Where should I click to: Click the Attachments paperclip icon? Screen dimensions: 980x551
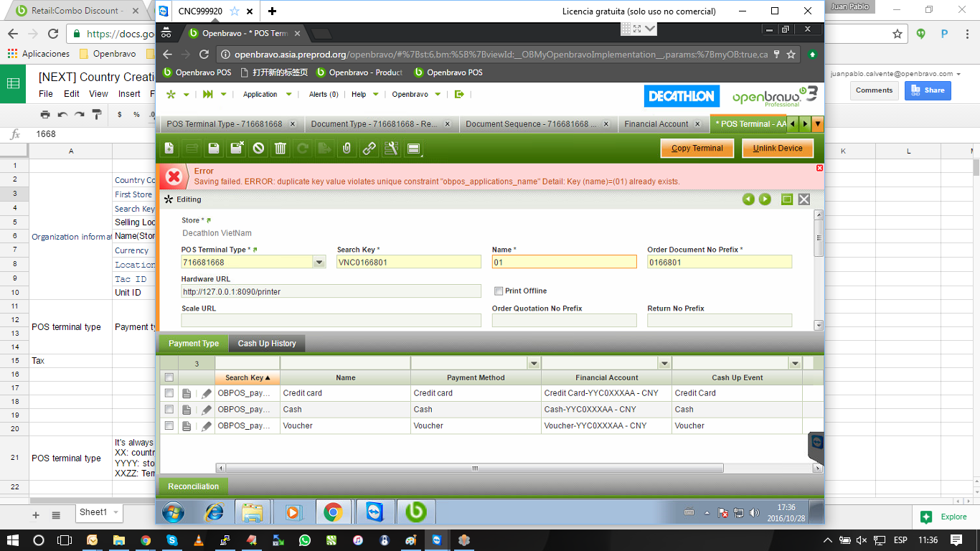point(347,149)
